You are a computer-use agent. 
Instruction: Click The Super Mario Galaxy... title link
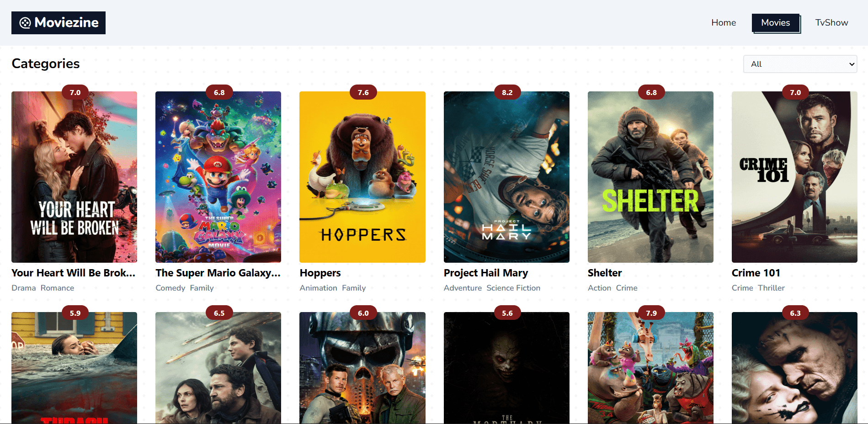[218, 273]
